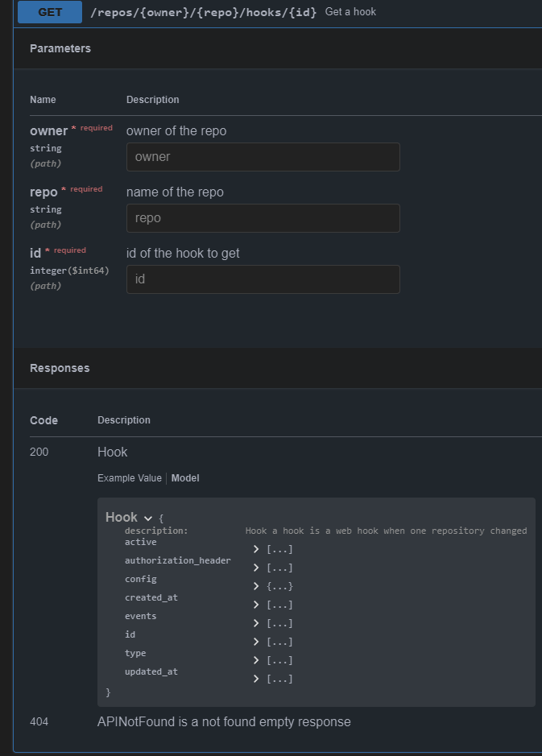Viewport: 542px width, 756px height.
Task: Collapse the /repos/{owner}/{repo}/hooks/{id} endpoint path
Action: pos(205,12)
